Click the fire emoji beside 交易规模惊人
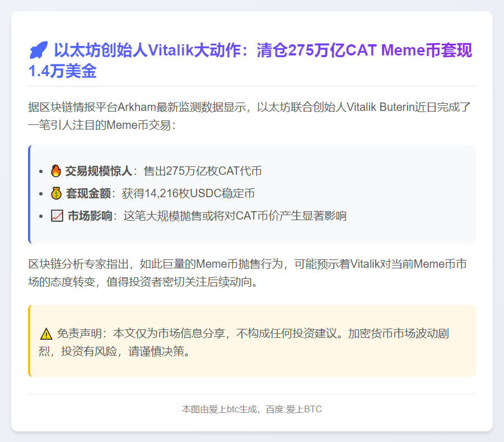The height and width of the screenshot is (442, 504). point(56,171)
